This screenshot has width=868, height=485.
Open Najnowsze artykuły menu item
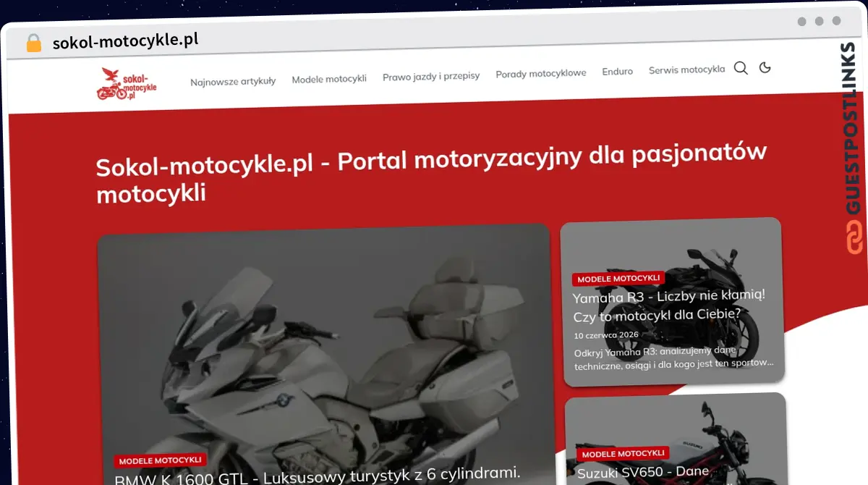(x=233, y=81)
